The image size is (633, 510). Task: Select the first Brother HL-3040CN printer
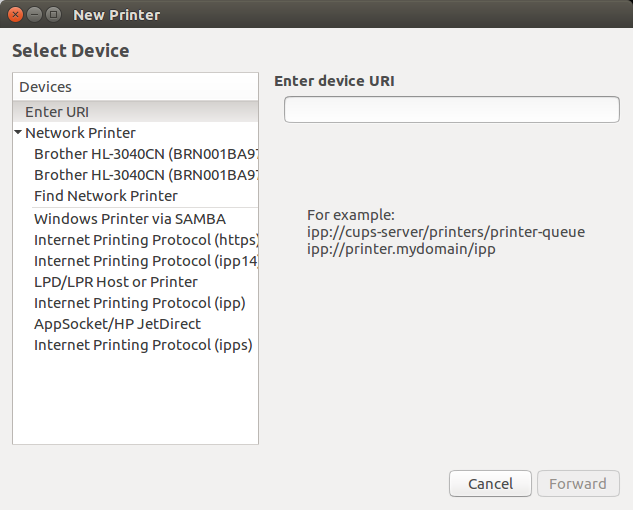point(145,154)
